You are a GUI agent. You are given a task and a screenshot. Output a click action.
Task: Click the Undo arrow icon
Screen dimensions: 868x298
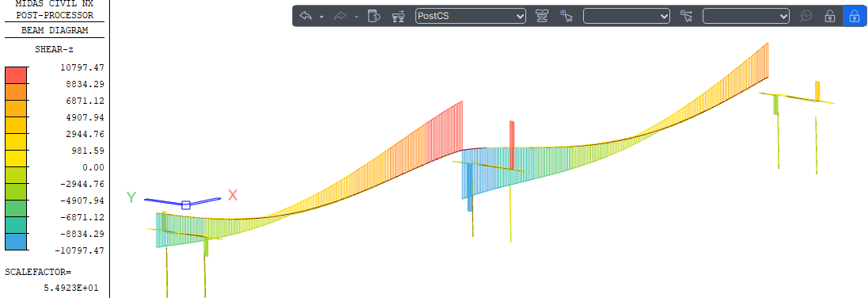[305, 16]
